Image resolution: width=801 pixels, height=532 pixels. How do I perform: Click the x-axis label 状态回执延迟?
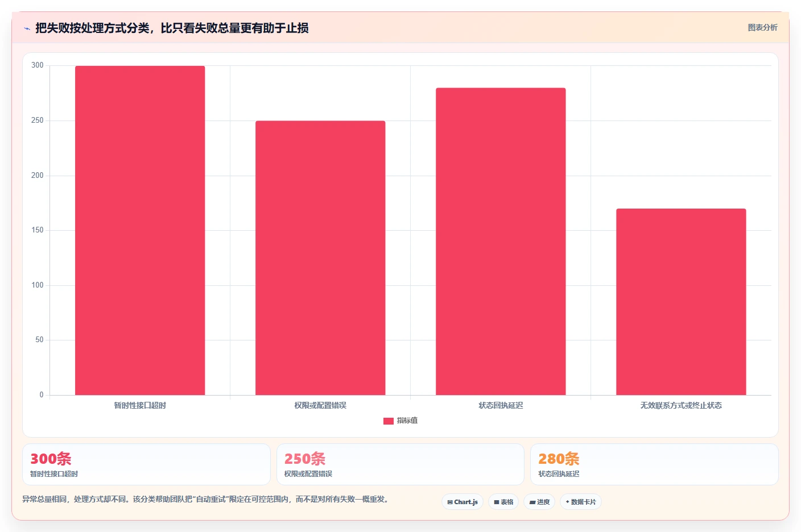click(501, 405)
